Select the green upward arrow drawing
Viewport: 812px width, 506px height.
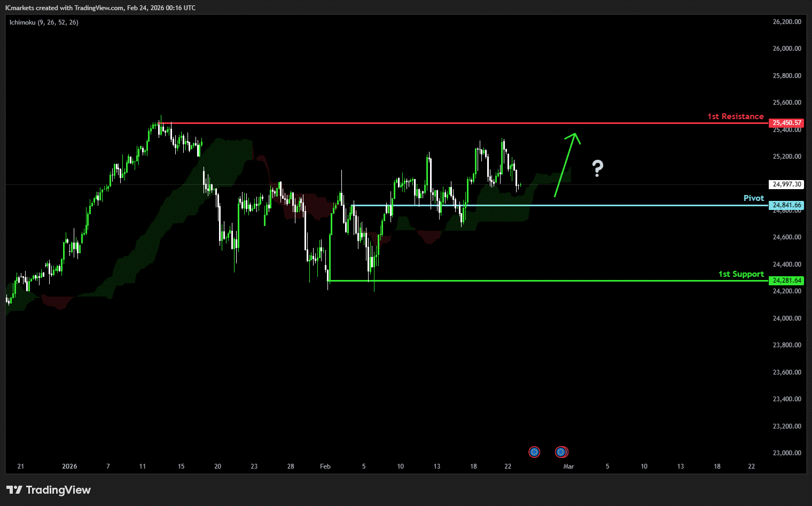pos(566,164)
